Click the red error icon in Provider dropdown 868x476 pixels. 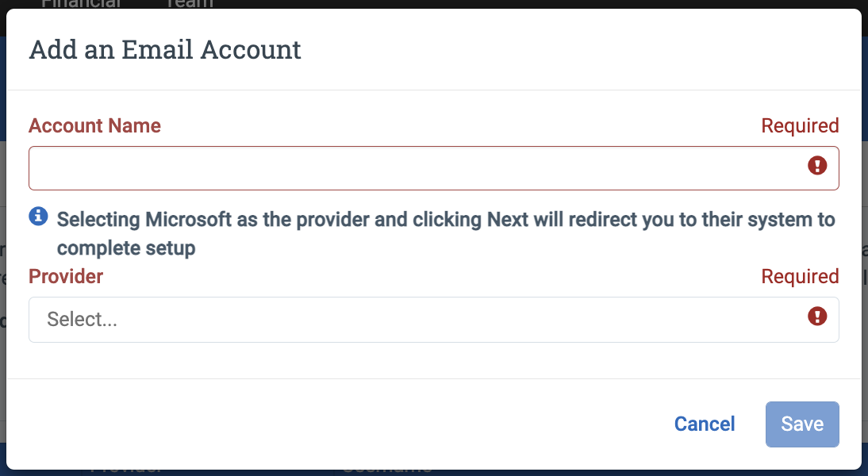(817, 317)
